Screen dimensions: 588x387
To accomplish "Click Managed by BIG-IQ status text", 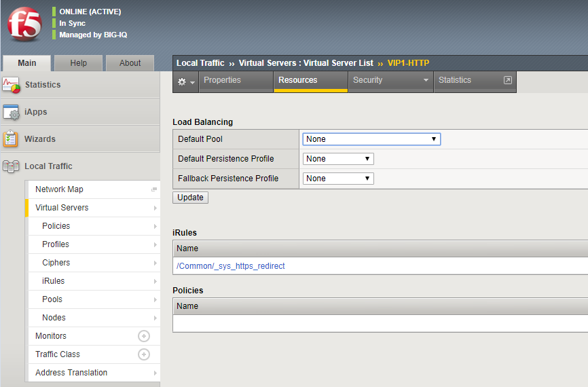I will click(x=93, y=35).
